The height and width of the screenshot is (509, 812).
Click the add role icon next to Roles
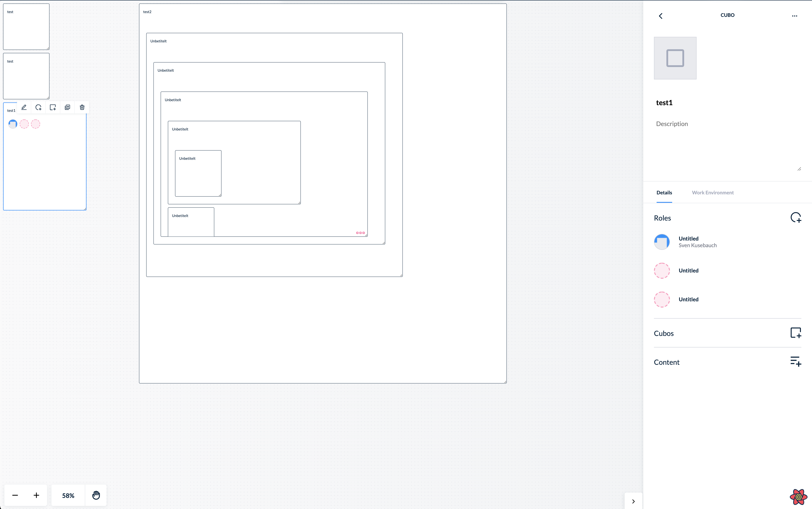pos(796,217)
